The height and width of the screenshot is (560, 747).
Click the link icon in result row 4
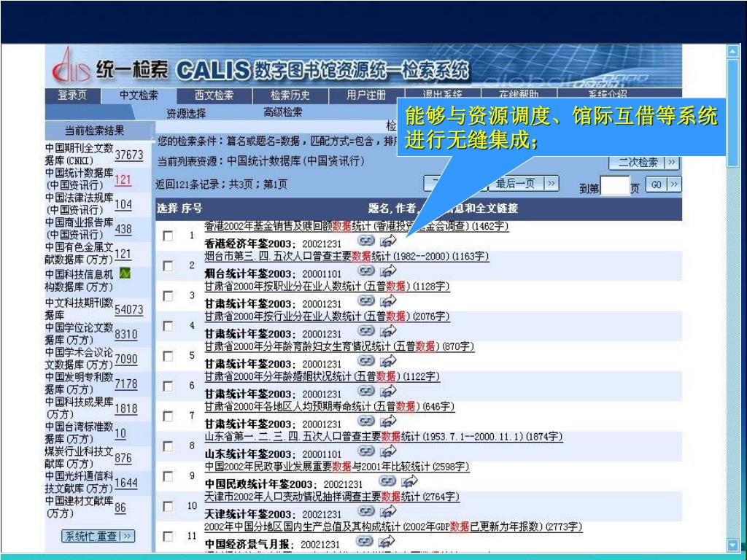coord(366,330)
